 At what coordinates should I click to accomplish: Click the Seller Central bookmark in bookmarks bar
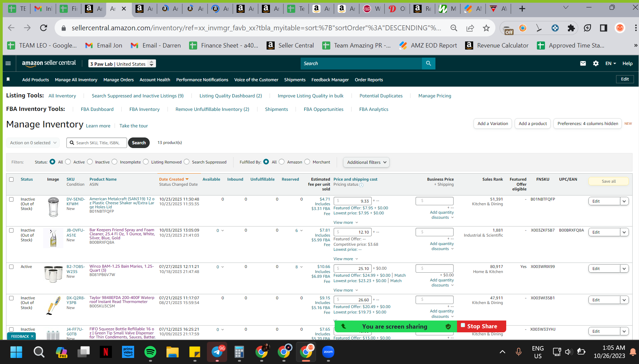pyautogui.click(x=290, y=45)
